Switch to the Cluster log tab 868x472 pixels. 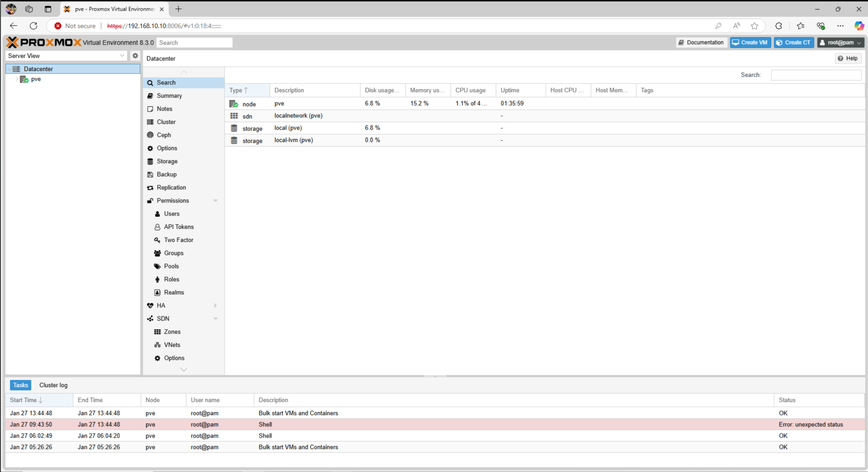point(54,385)
